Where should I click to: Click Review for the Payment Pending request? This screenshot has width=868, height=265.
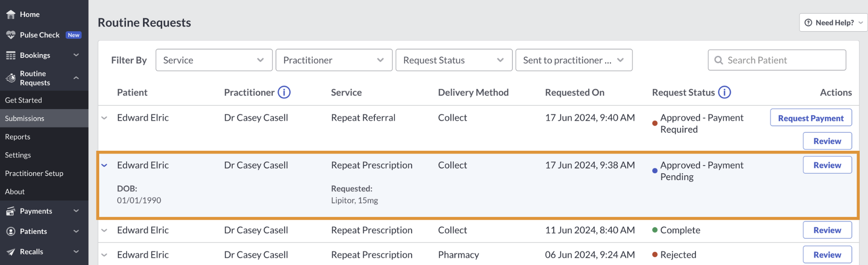[x=827, y=165]
